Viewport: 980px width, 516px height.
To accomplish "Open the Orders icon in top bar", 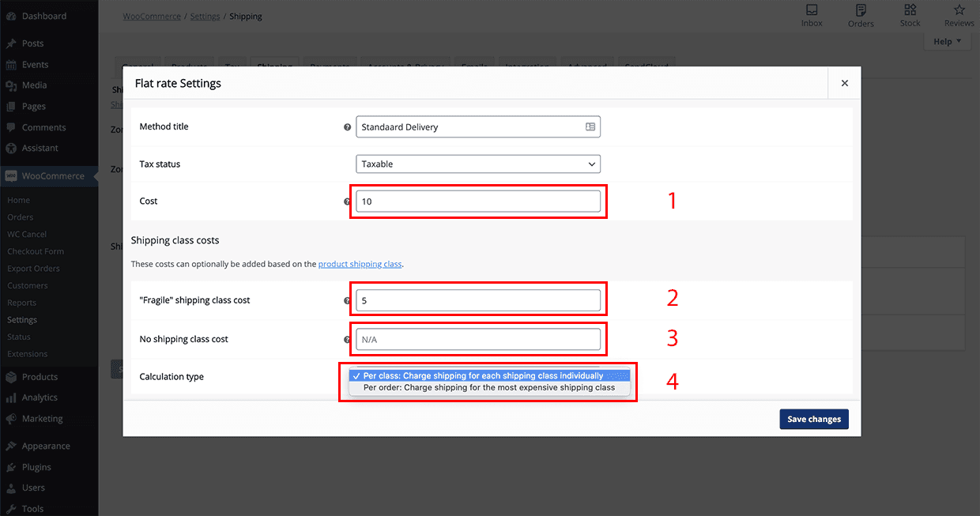I will (x=861, y=10).
